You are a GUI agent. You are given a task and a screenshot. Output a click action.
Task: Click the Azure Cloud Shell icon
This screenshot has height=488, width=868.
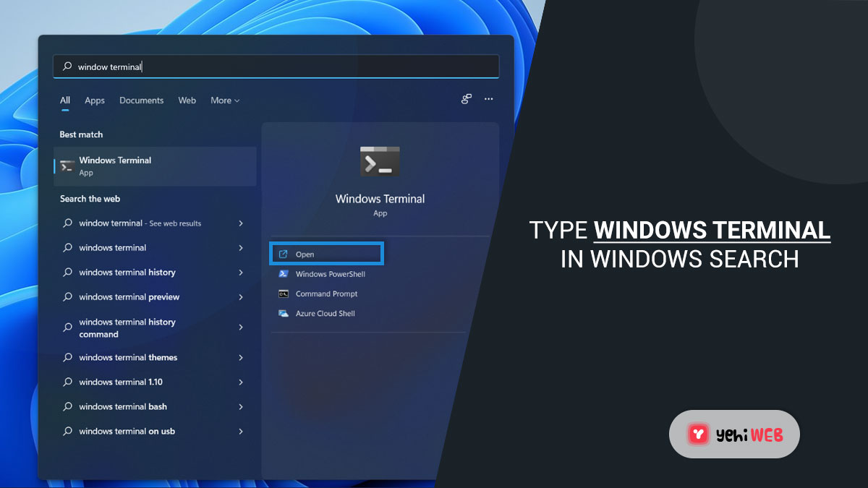click(283, 313)
